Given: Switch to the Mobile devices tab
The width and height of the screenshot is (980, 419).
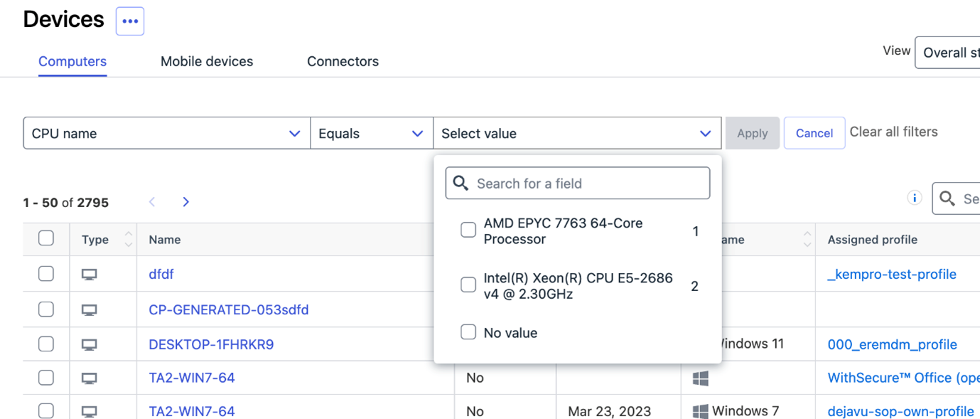Looking at the screenshot, I should pyautogui.click(x=207, y=61).
